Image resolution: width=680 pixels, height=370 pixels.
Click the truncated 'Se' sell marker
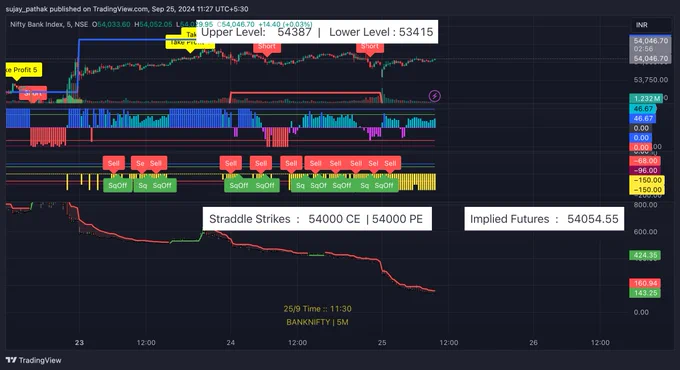[140, 163]
